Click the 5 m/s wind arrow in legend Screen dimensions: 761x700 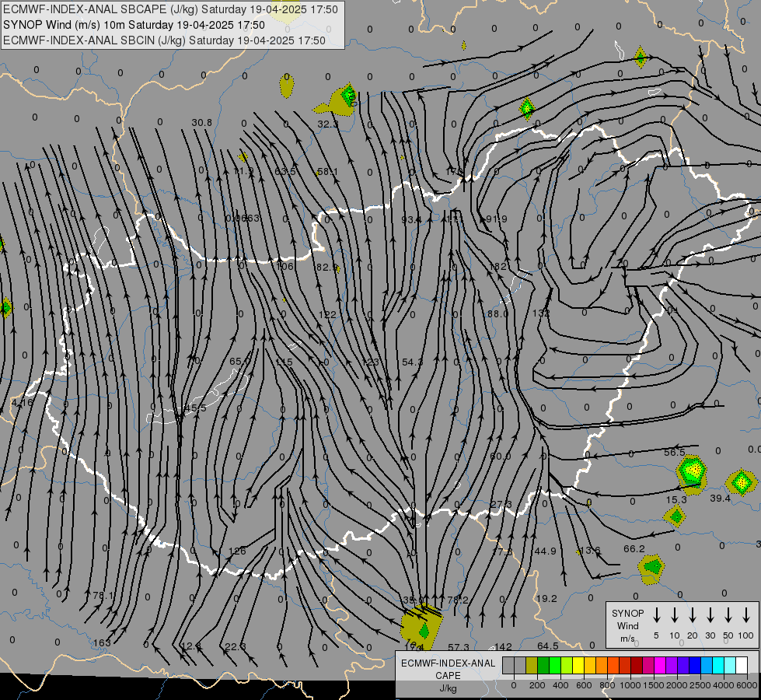point(656,615)
